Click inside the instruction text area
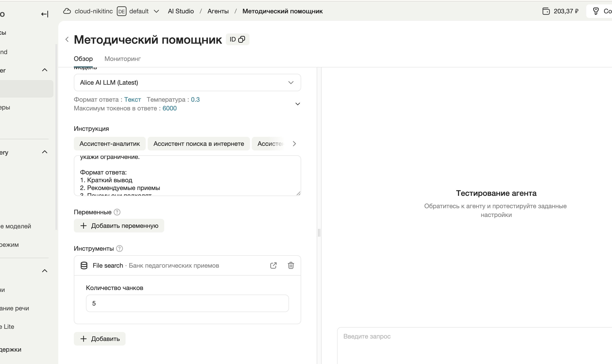 (x=187, y=176)
